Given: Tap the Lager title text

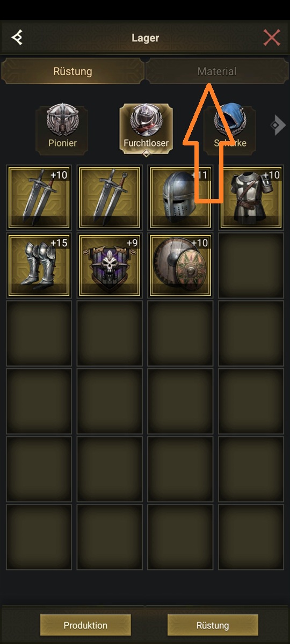Looking at the screenshot, I should coord(146,38).
